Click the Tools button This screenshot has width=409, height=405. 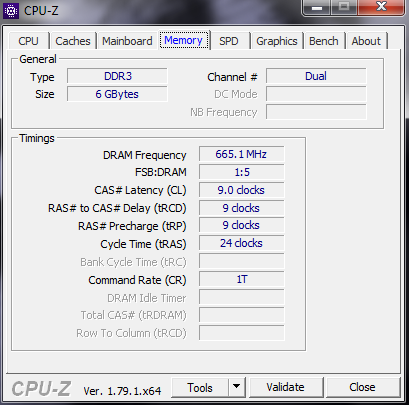pyautogui.click(x=200, y=387)
